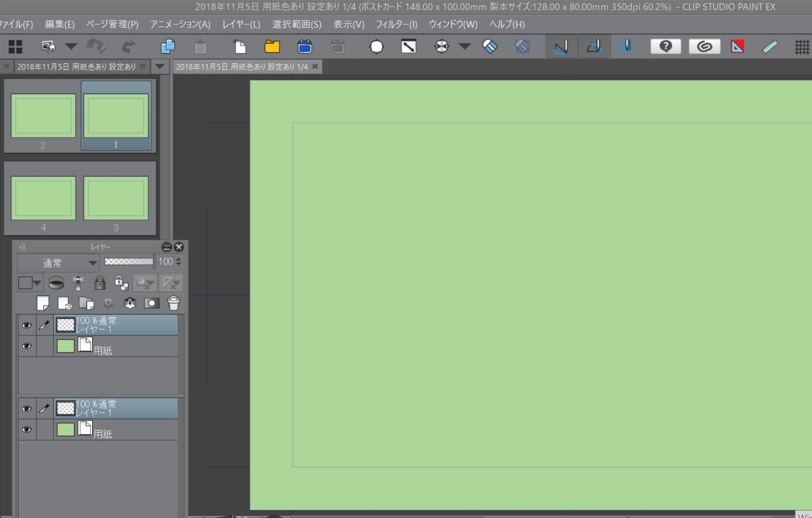Open a file using the yellow folder icon
The width and height of the screenshot is (812, 518).
tap(272, 47)
